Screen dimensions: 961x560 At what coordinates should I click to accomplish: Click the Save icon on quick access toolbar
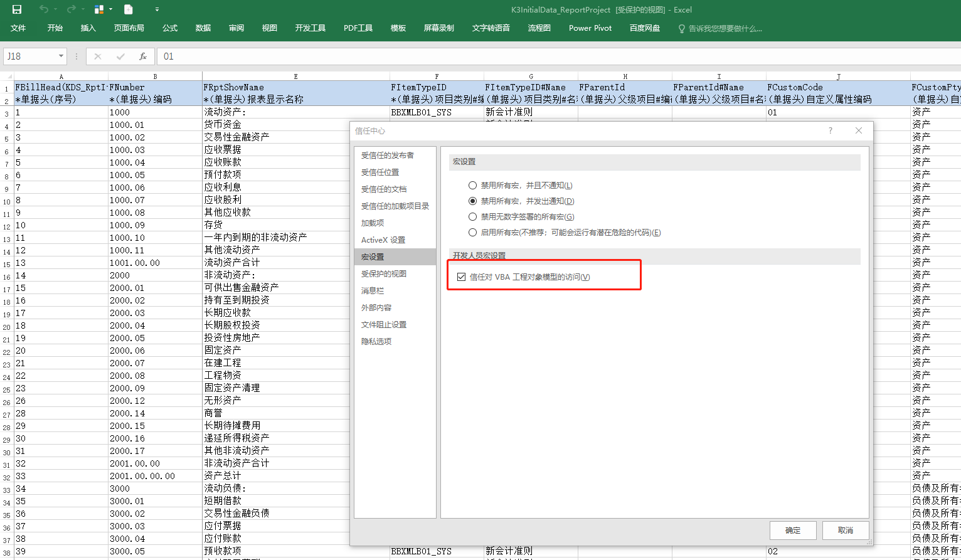point(16,9)
